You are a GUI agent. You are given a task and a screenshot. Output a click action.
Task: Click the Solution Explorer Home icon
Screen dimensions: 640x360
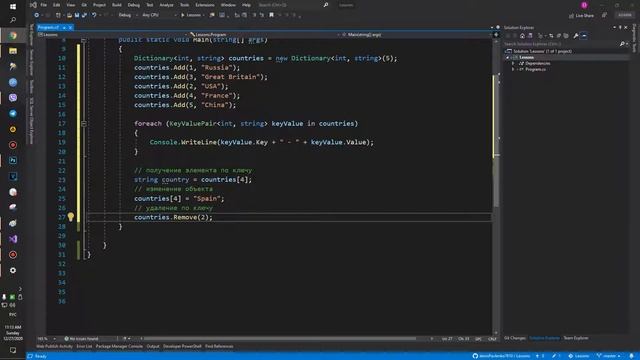(x=522, y=36)
